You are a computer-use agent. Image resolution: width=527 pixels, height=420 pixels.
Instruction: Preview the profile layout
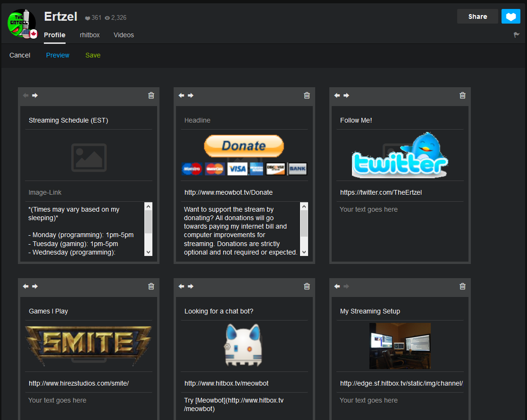click(58, 55)
